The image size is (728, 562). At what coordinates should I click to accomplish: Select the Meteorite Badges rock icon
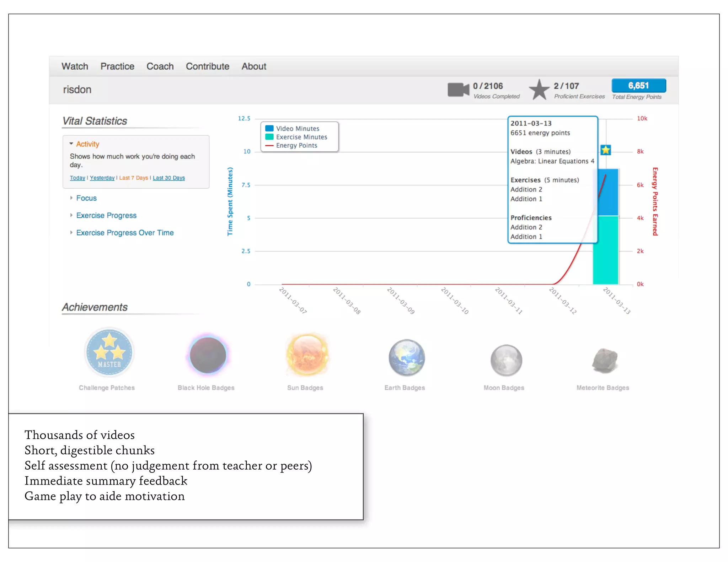click(605, 360)
